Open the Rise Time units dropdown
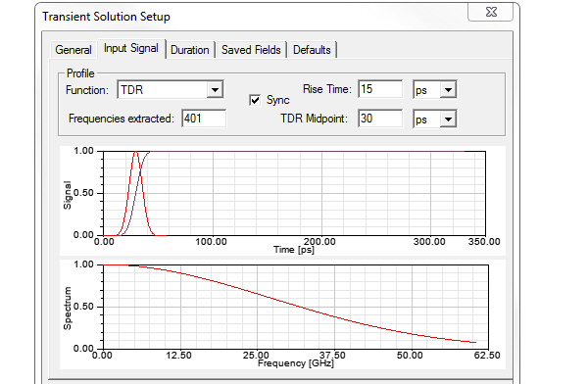The image size is (588, 384). (x=448, y=90)
